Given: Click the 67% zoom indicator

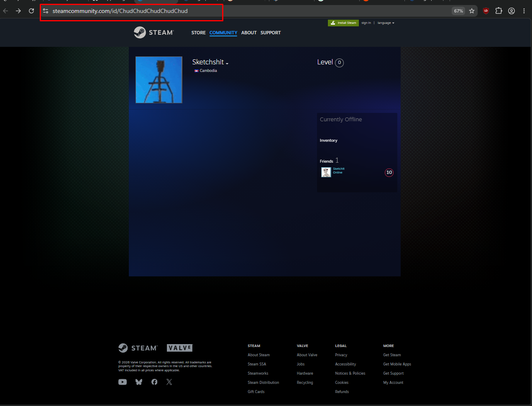Looking at the screenshot, I should click(458, 11).
